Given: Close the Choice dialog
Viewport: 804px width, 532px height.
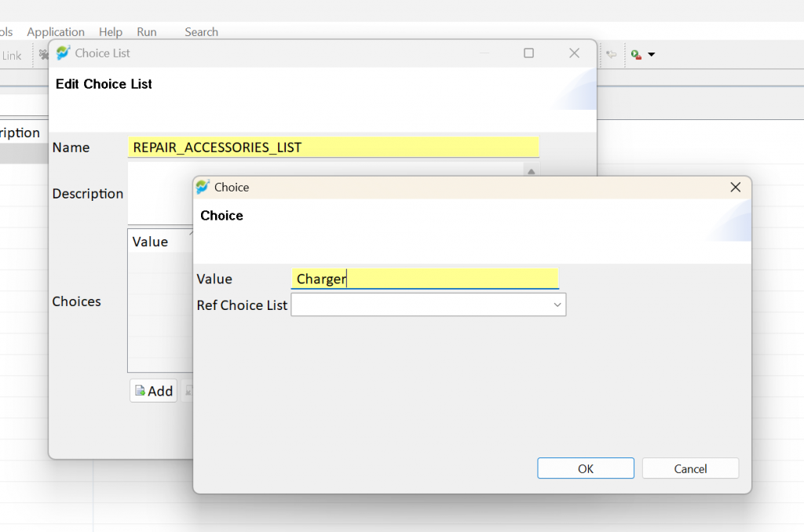Looking at the screenshot, I should [x=735, y=187].
